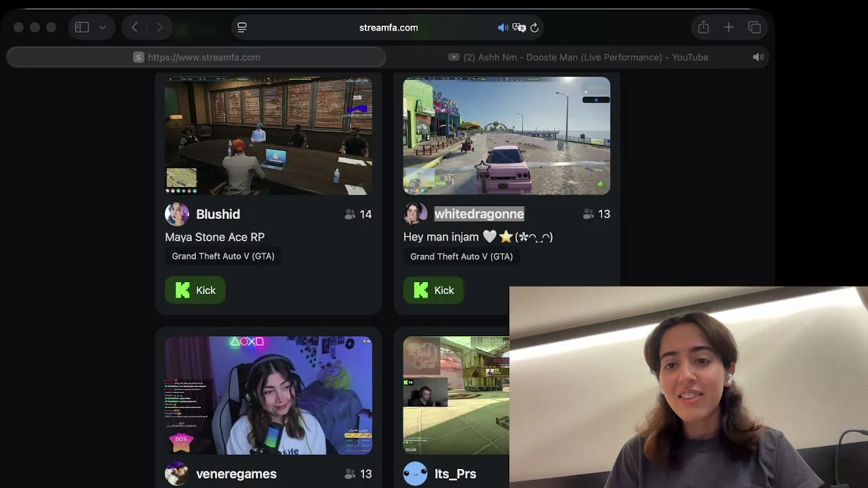The width and height of the screenshot is (868, 488).
Task: Show the tab overview
Action: click(x=754, y=27)
